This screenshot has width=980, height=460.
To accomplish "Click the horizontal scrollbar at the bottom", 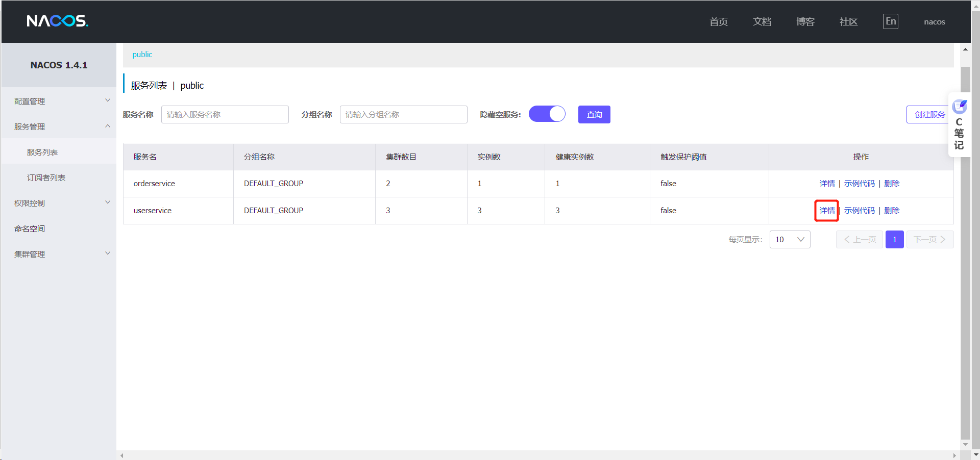I will (x=538, y=455).
